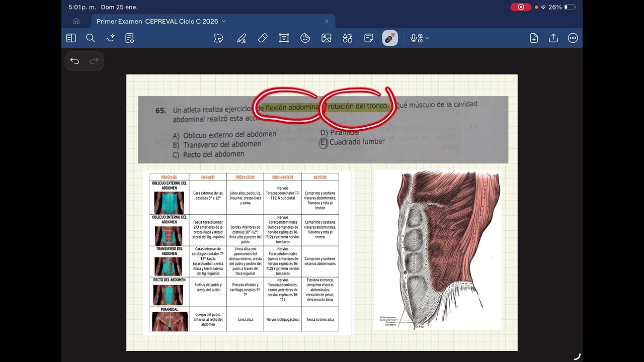Viewport: 644px width, 362px height.
Task: Select answer A) Oblicuo externo del abdomen
Action: [x=224, y=135]
